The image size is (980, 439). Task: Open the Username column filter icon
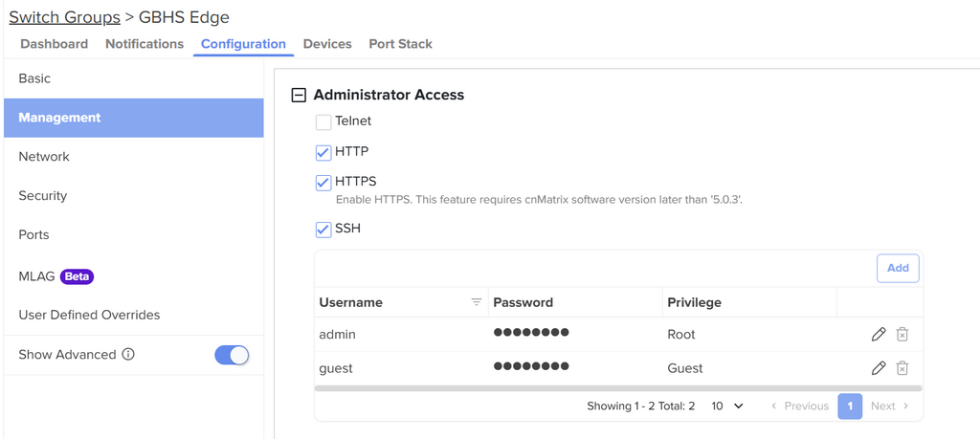pyautogui.click(x=477, y=302)
